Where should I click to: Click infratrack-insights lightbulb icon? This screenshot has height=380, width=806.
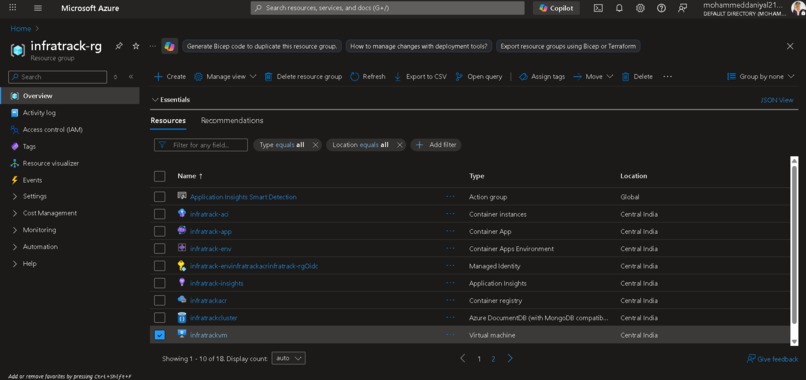click(181, 283)
